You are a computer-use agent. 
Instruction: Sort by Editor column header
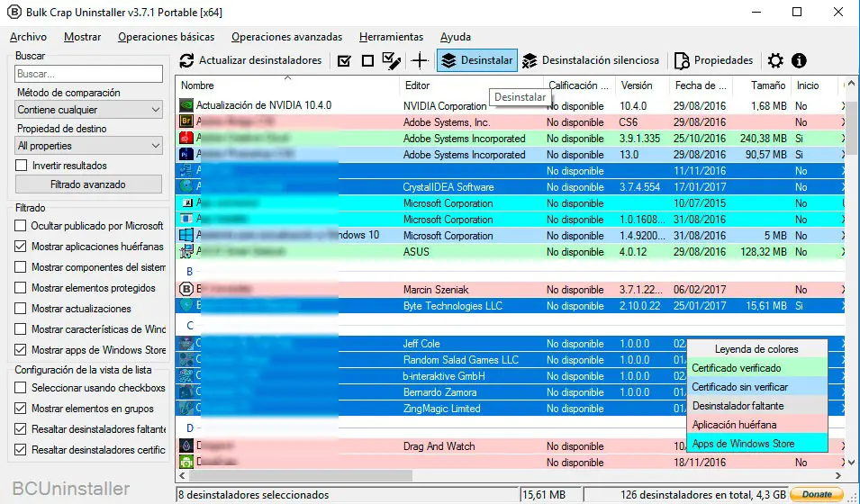(471, 85)
